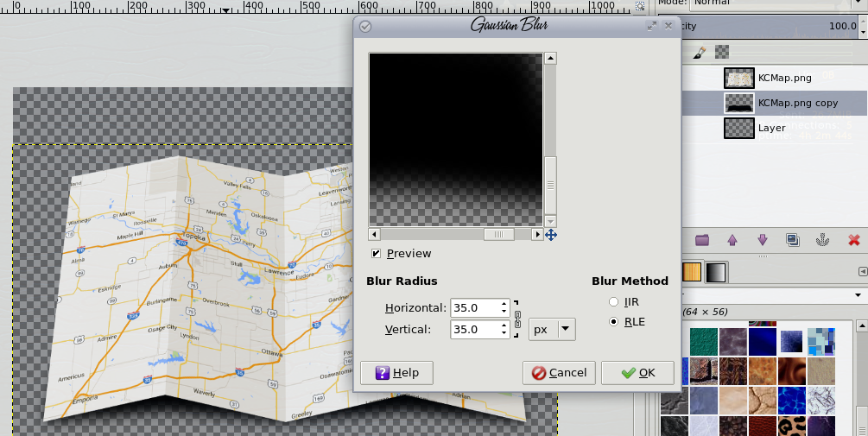Image resolution: width=868 pixels, height=436 pixels.
Task: Create a new layer group with the folder icon
Action: pyautogui.click(x=701, y=240)
